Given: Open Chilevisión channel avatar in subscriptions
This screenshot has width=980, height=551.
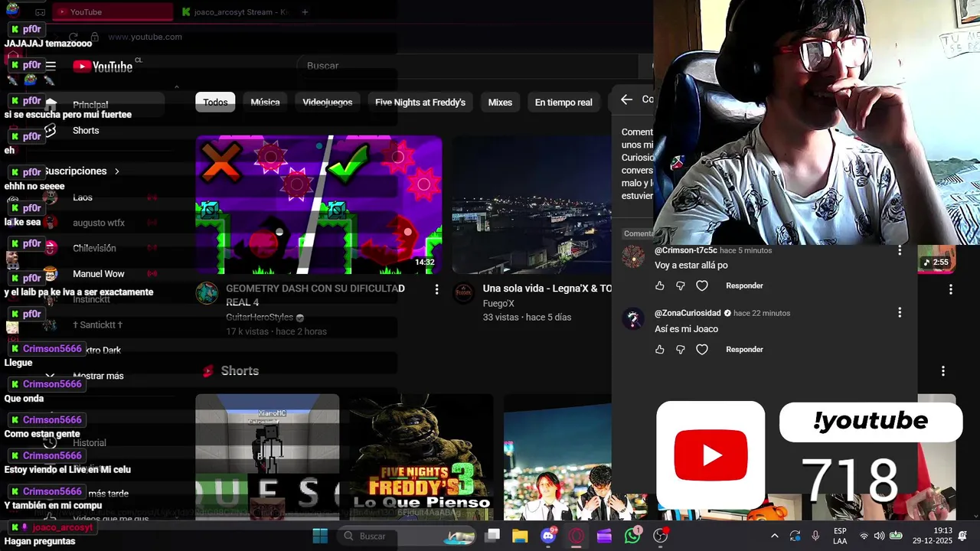Looking at the screenshot, I should coord(51,248).
